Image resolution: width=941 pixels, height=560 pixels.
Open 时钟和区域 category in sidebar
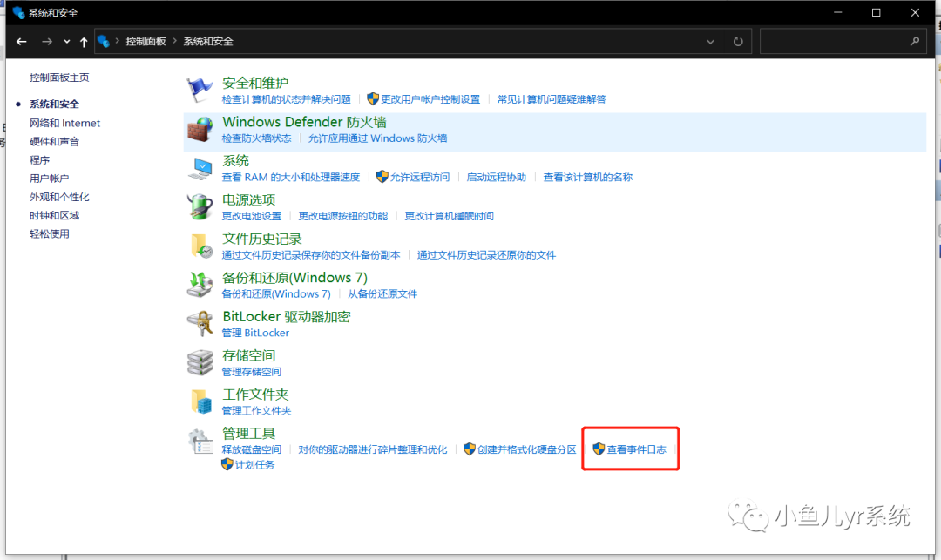pos(54,215)
